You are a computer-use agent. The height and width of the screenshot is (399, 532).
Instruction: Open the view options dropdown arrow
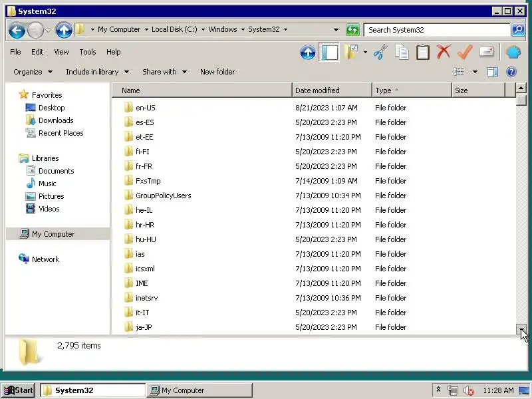(x=475, y=72)
